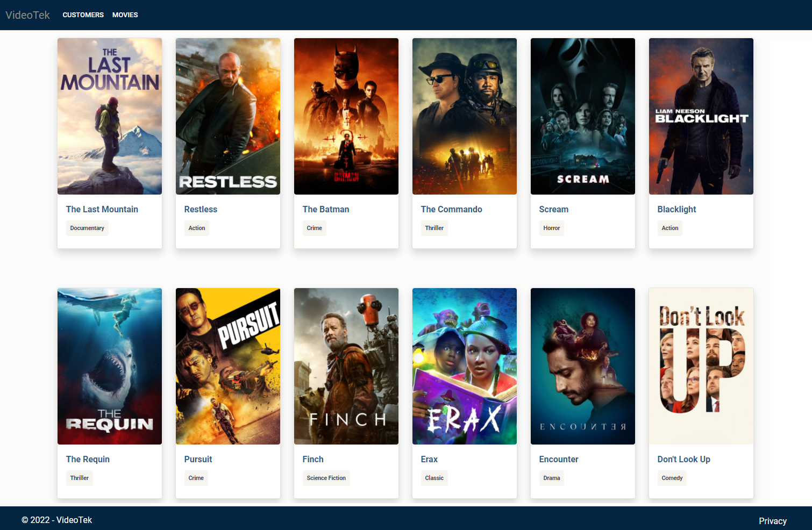Select the Encounter poster image
The height and width of the screenshot is (530, 812).
583,366
